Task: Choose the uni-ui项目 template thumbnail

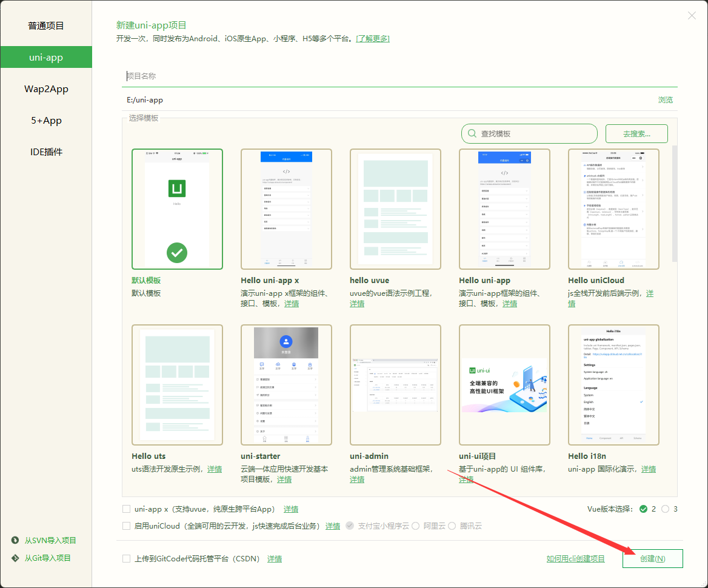Action: point(504,385)
